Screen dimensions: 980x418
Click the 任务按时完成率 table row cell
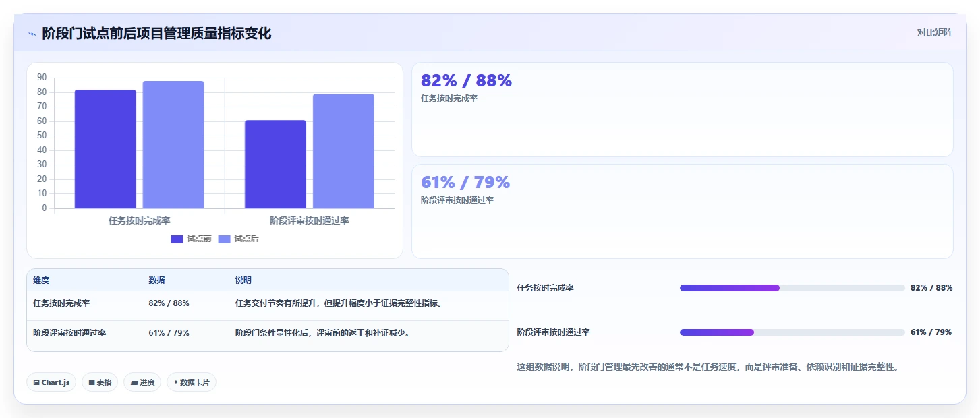61,303
